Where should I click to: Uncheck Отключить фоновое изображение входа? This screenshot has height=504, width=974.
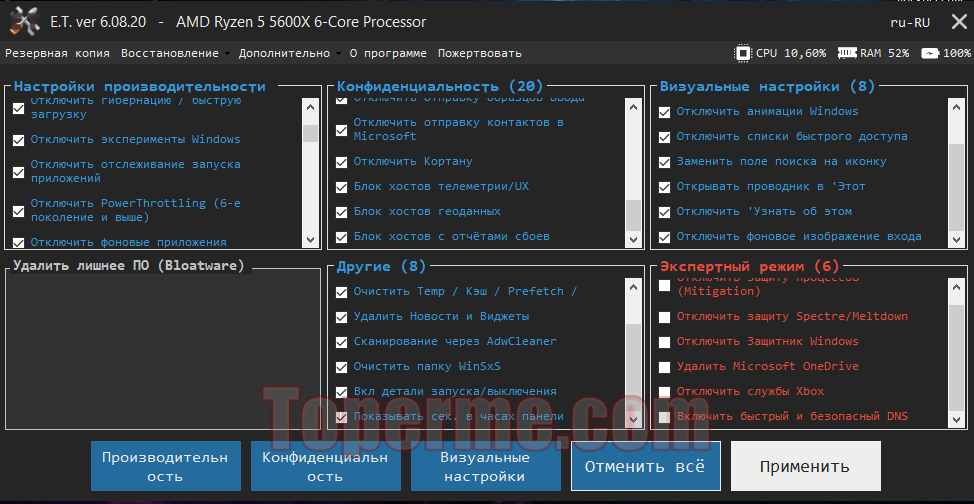tap(665, 237)
